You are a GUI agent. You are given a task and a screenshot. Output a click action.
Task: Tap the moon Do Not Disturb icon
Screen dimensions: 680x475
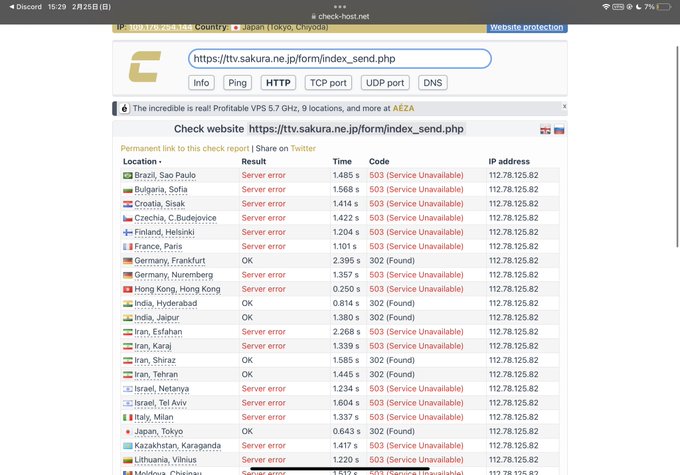click(638, 7)
